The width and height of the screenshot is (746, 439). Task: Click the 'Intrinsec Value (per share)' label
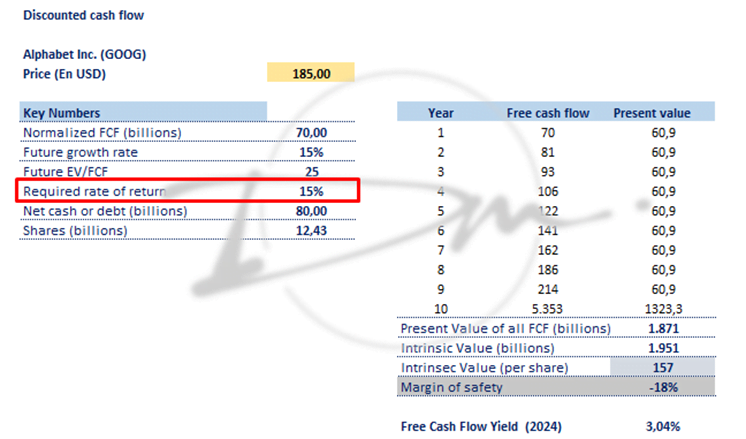[x=484, y=368]
